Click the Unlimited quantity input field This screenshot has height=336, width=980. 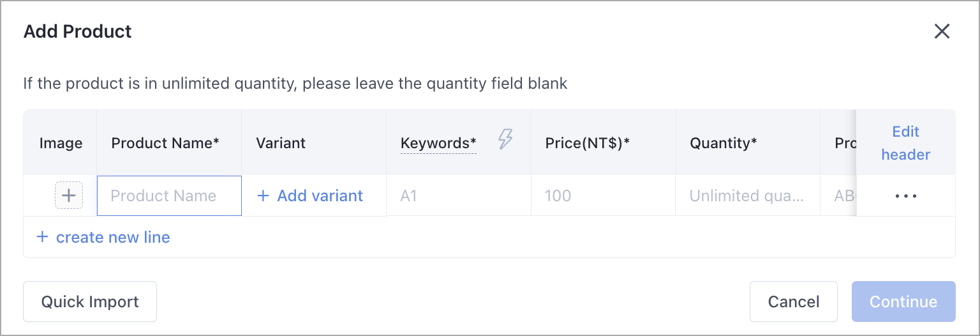(748, 195)
